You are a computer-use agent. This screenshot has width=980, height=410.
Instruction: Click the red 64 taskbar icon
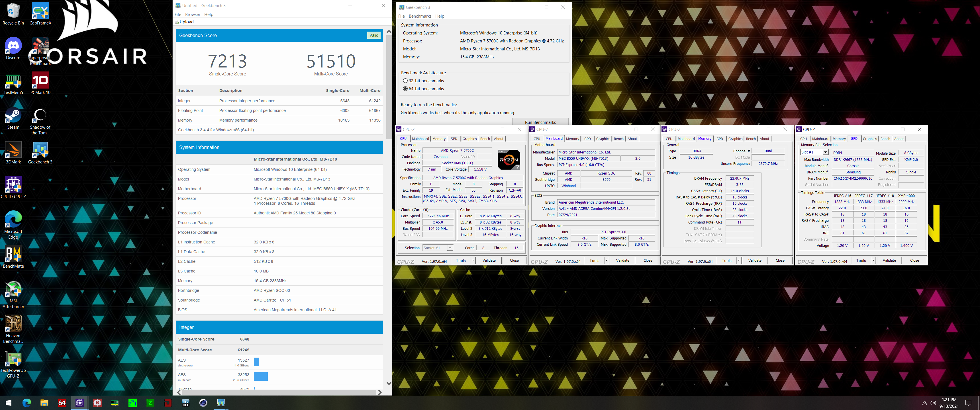pos(62,403)
